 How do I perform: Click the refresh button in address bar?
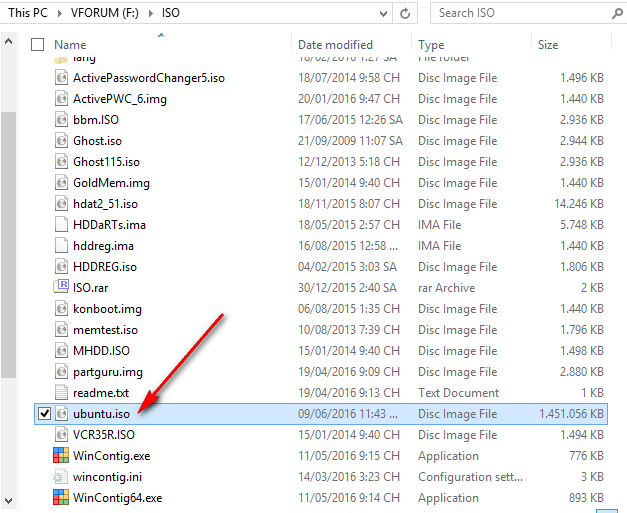405,13
